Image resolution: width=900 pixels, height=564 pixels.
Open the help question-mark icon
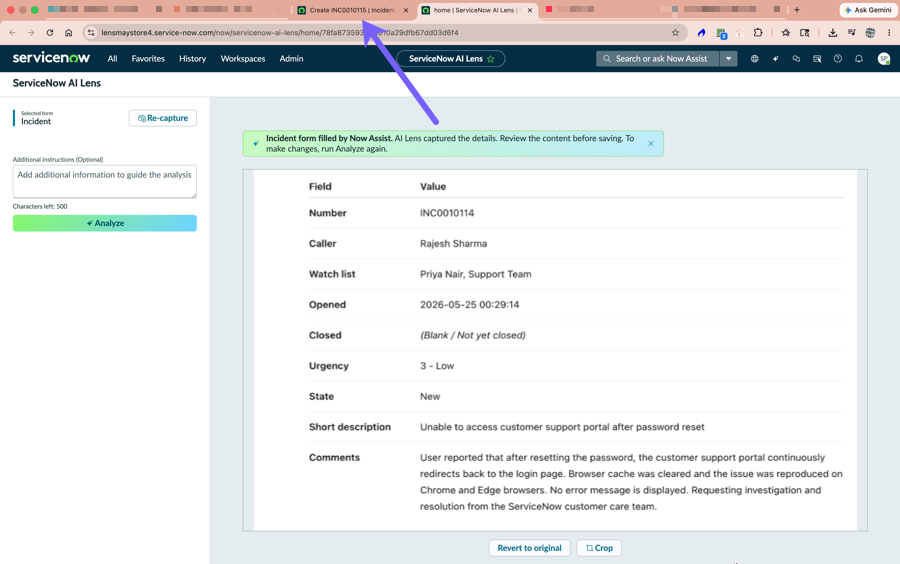point(838,59)
